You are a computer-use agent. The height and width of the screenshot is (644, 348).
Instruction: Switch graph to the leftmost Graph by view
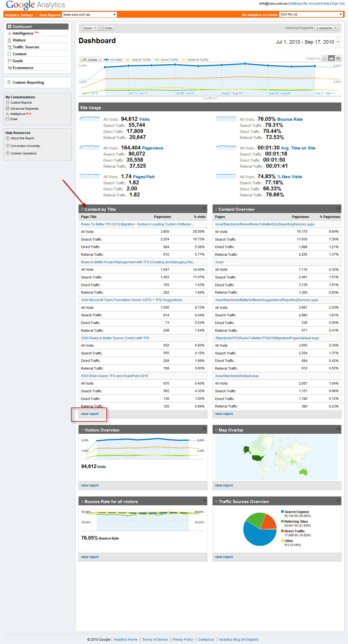[x=325, y=58]
